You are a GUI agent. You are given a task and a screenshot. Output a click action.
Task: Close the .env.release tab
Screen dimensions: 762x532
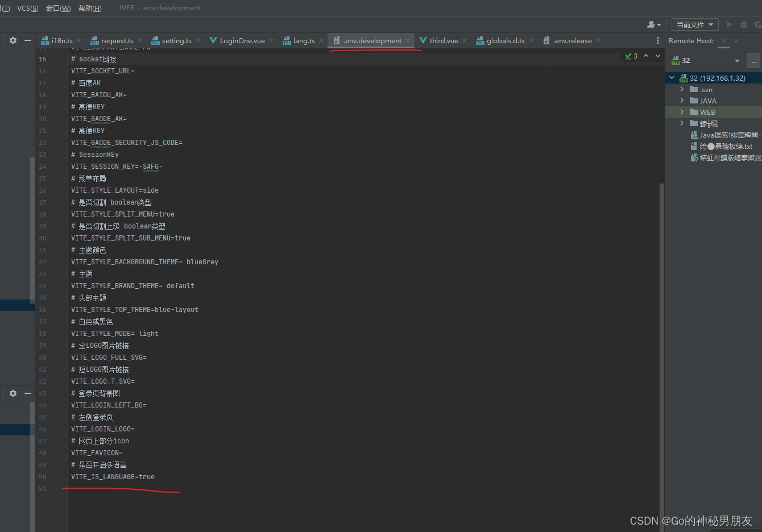pyautogui.click(x=598, y=40)
